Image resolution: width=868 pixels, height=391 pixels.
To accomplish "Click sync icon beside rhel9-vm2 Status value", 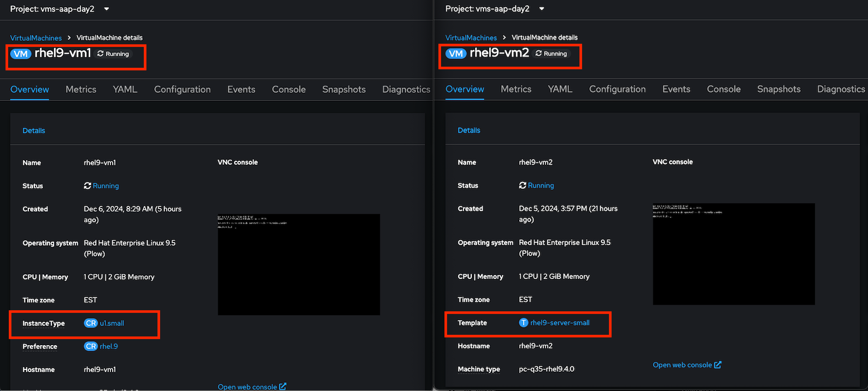I will coord(523,185).
